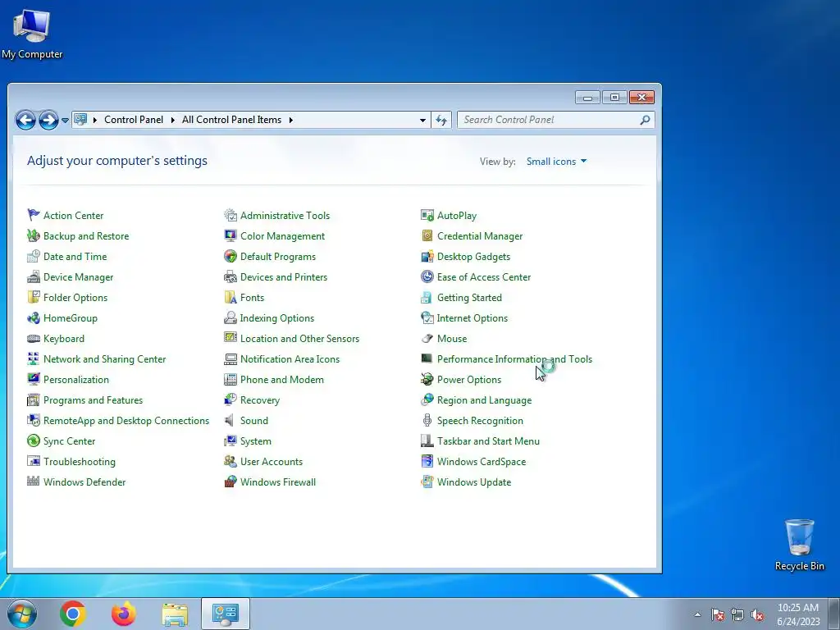This screenshot has height=630, width=840.
Task: Refresh the Control Panel view
Action: 441,120
